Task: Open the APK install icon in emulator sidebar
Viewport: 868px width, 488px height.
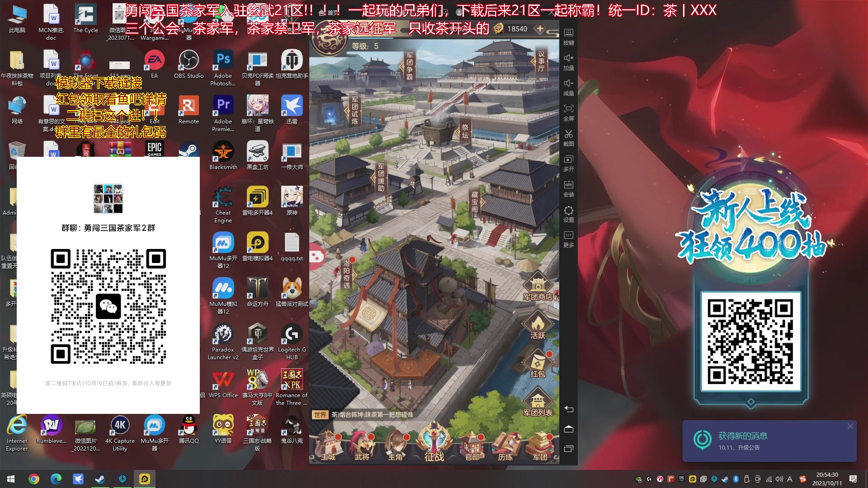Action: (x=568, y=185)
